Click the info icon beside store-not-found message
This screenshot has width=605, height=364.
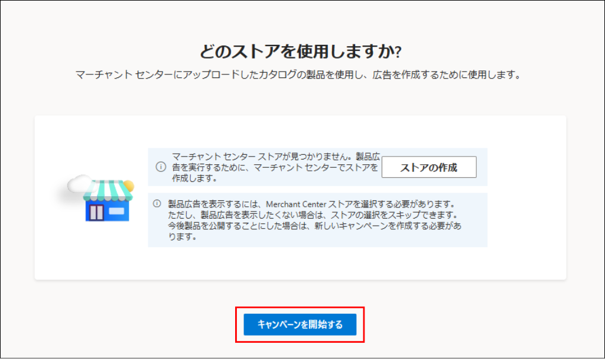161,167
